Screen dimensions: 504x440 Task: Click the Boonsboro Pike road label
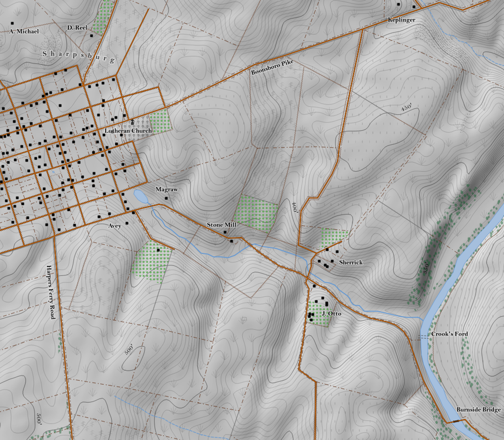pyautogui.click(x=272, y=67)
